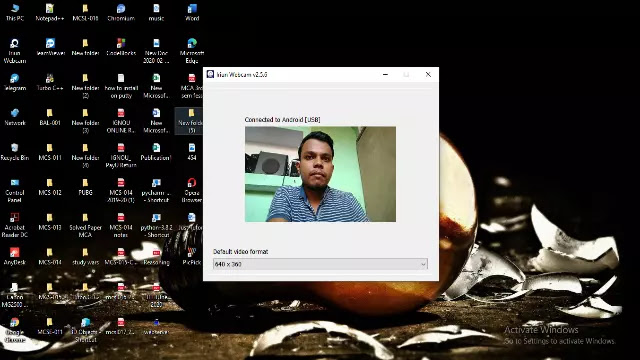Select the pycharm Shortcut icon
Image resolution: width=640 pixels, height=360 pixels.
(156, 191)
